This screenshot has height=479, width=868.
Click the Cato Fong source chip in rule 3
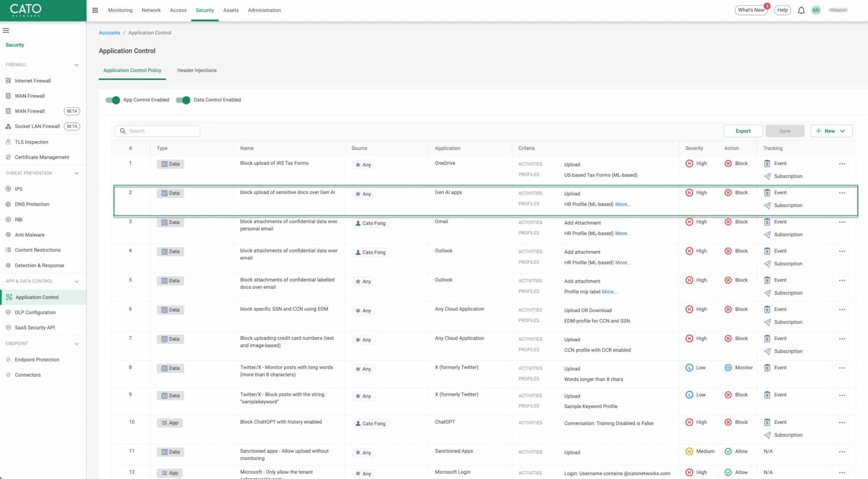click(371, 223)
